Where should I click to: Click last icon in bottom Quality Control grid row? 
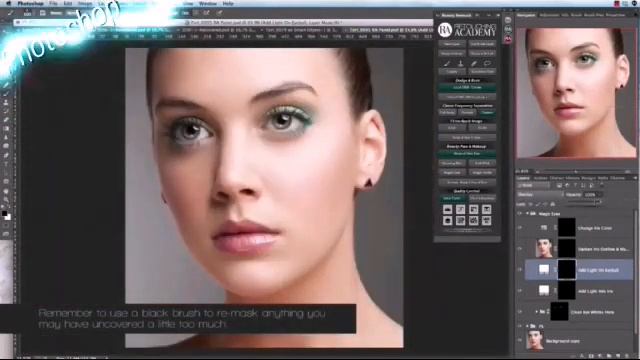[486, 221]
